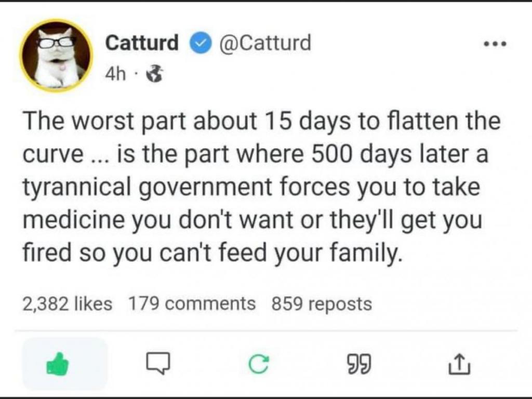This screenshot has height=399, width=532.
Task: Open Catturd's cat profile picture
Action: (56, 56)
